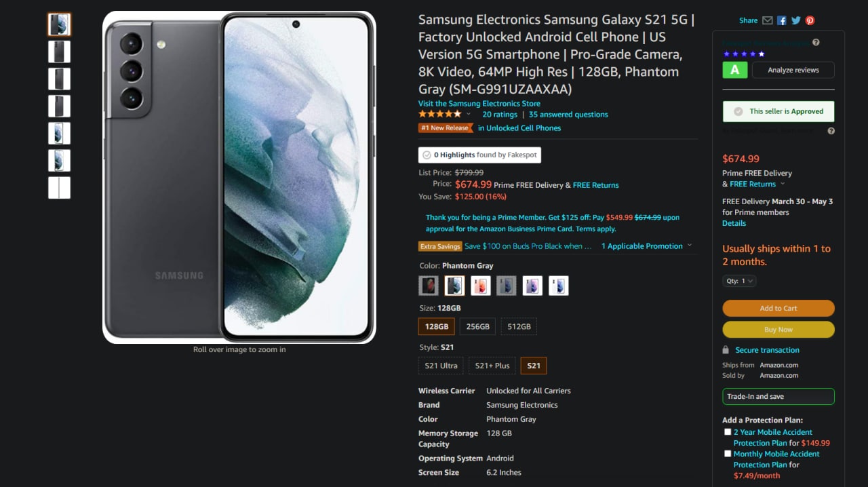
Task: Open the Qty quantity dropdown
Action: point(739,281)
